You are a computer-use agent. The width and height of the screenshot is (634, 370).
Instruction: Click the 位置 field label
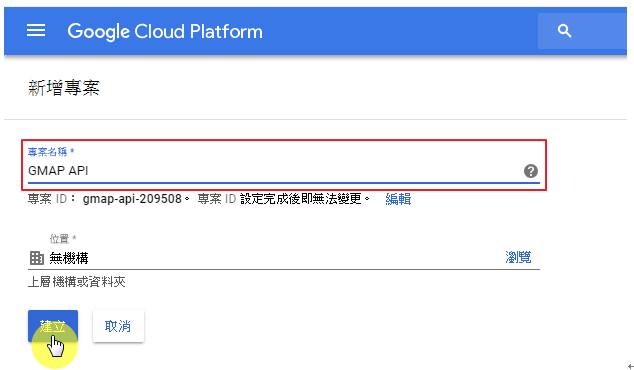pos(63,239)
